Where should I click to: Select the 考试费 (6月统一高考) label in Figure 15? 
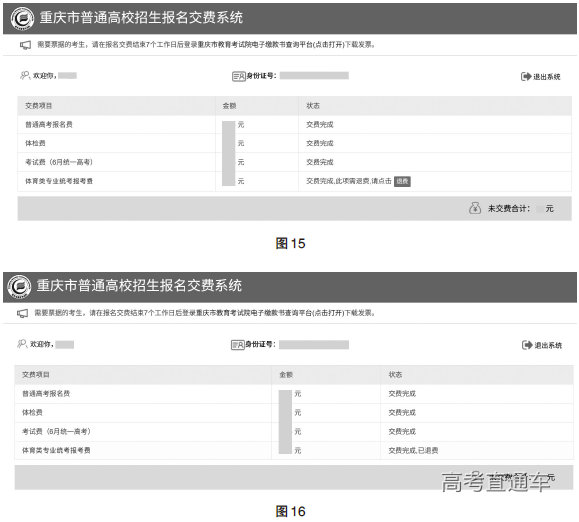[59, 162]
